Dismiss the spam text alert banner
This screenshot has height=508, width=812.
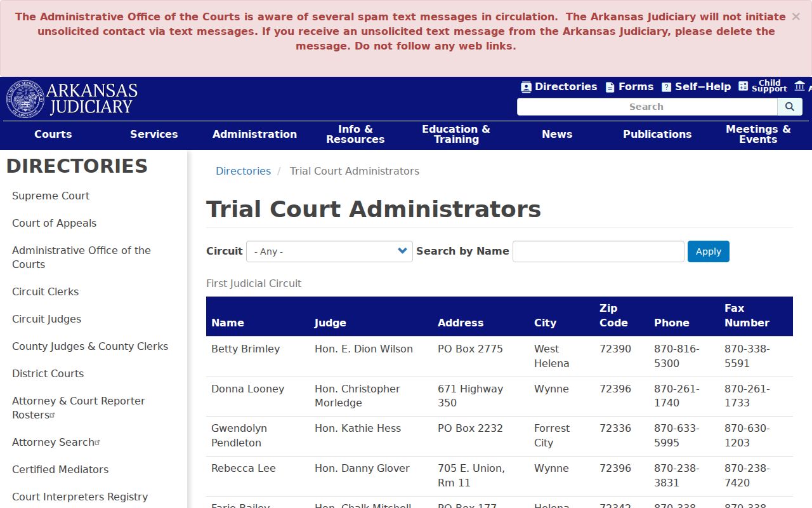(796, 17)
